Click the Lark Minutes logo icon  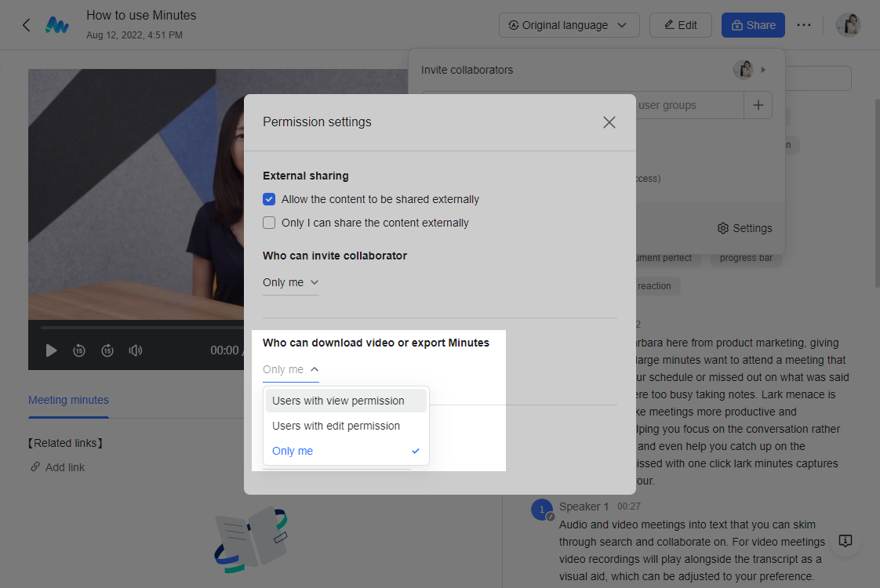pyautogui.click(x=56, y=25)
